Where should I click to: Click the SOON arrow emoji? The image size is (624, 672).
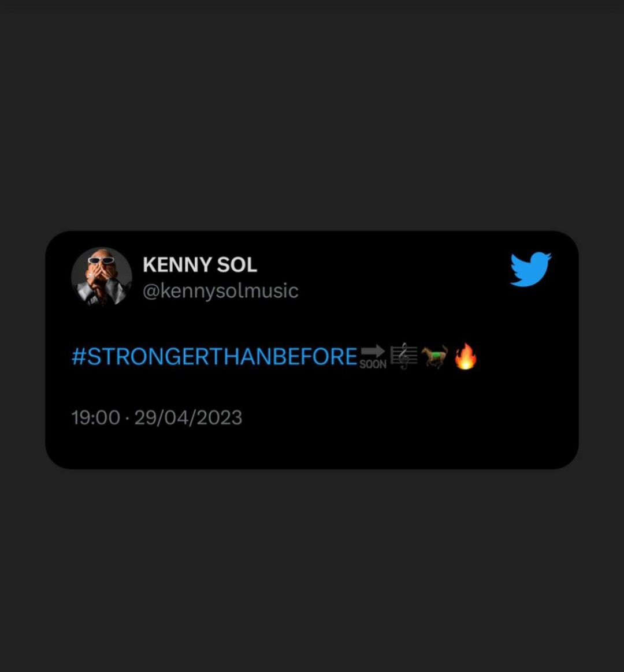click(373, 357)
